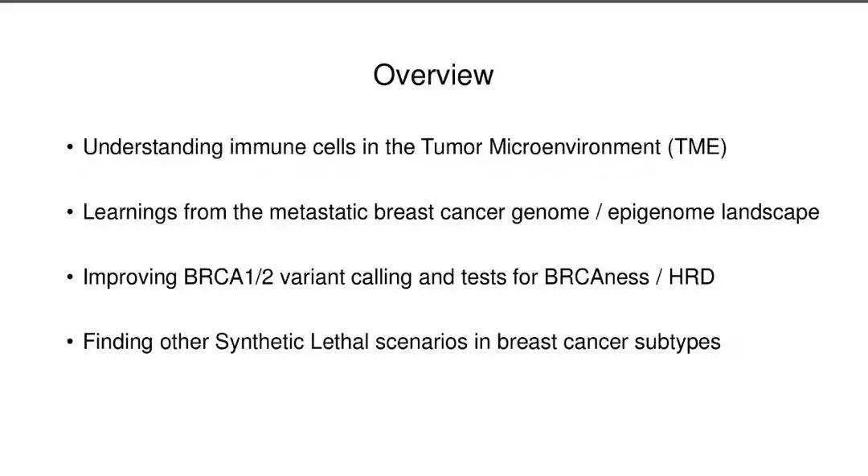Click the bullet dot before Improving
The width and height of the screenshot is (868, 476).
click(71, 277)
